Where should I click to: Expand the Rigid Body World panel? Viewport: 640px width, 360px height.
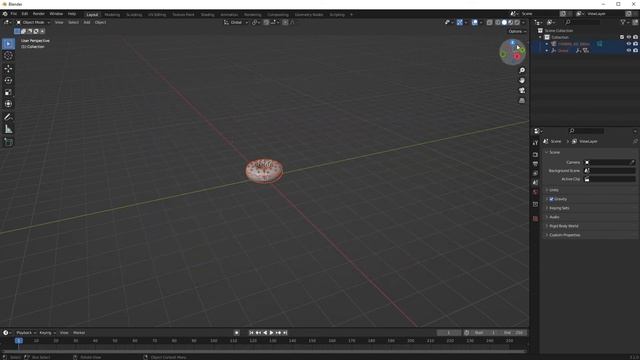coord(563,226)
